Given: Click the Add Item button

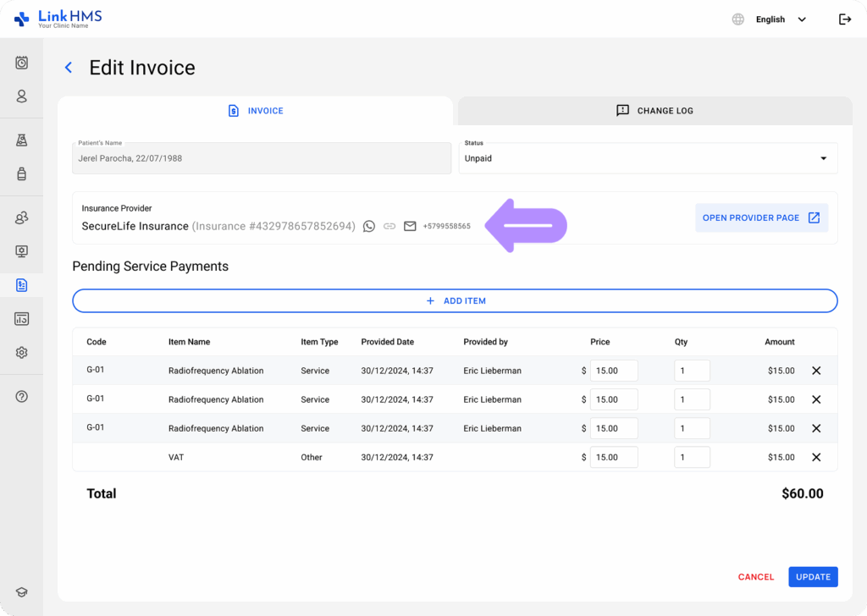Looking at the screenshot, I should coord(455,301).
